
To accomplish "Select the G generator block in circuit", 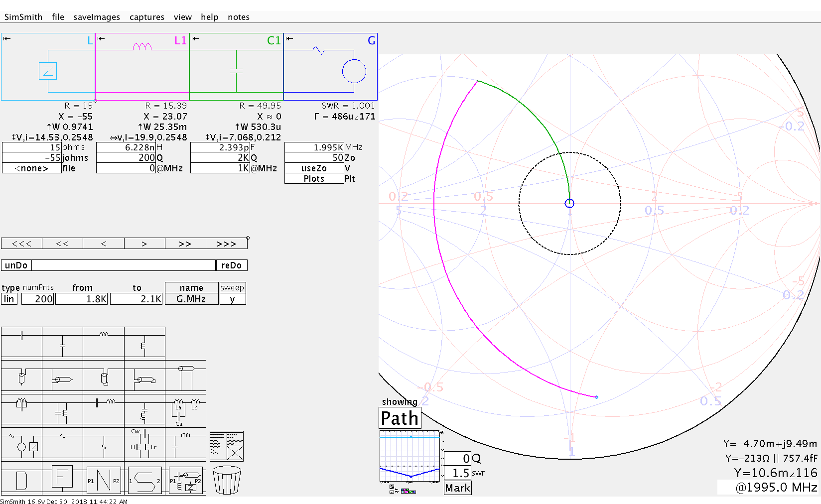I will click(330, 67).
